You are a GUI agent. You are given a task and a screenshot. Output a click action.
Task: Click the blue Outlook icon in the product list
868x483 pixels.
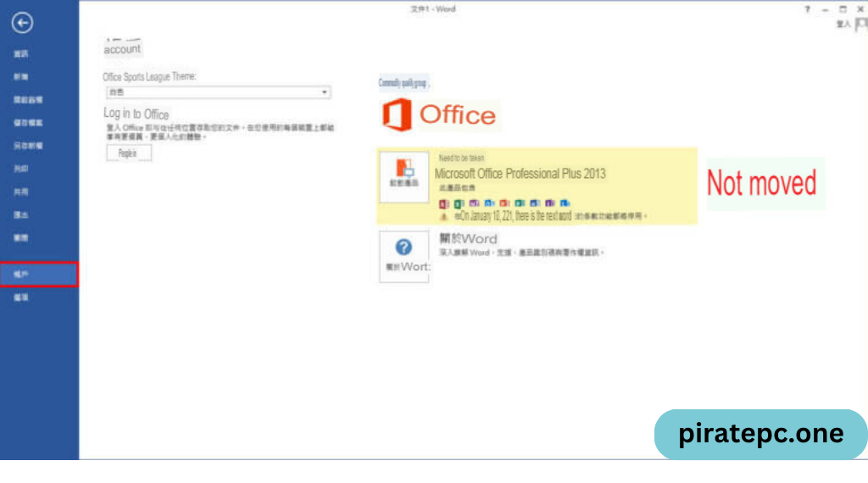point(489,203)
